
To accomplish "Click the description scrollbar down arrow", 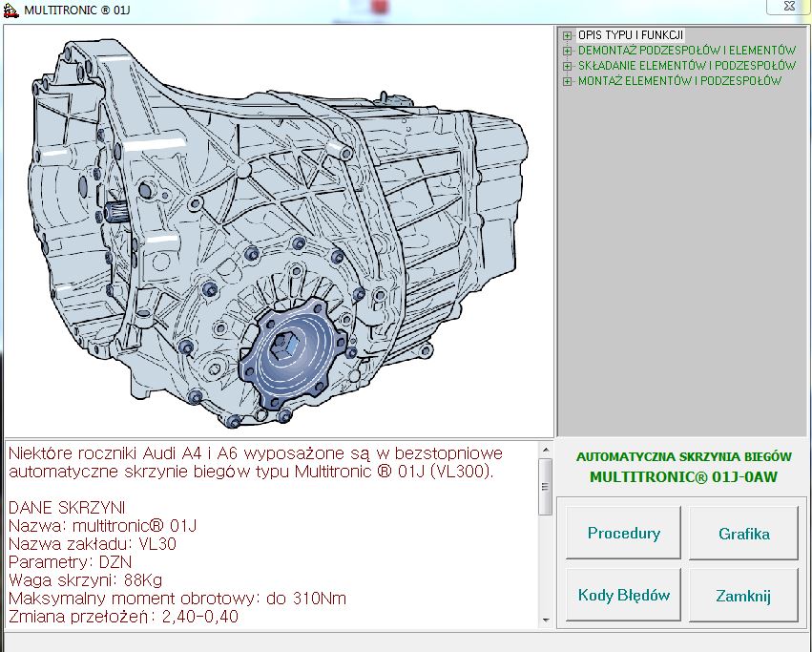I will tap(545, 620).
